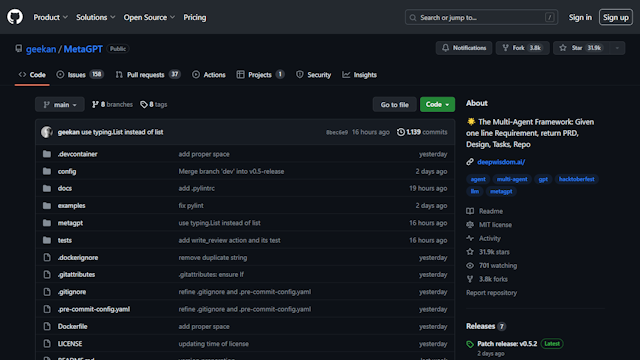Screen dimensions: 640x360
Task: Open the deepwisdom.ai link
Action: coord(501,162)
